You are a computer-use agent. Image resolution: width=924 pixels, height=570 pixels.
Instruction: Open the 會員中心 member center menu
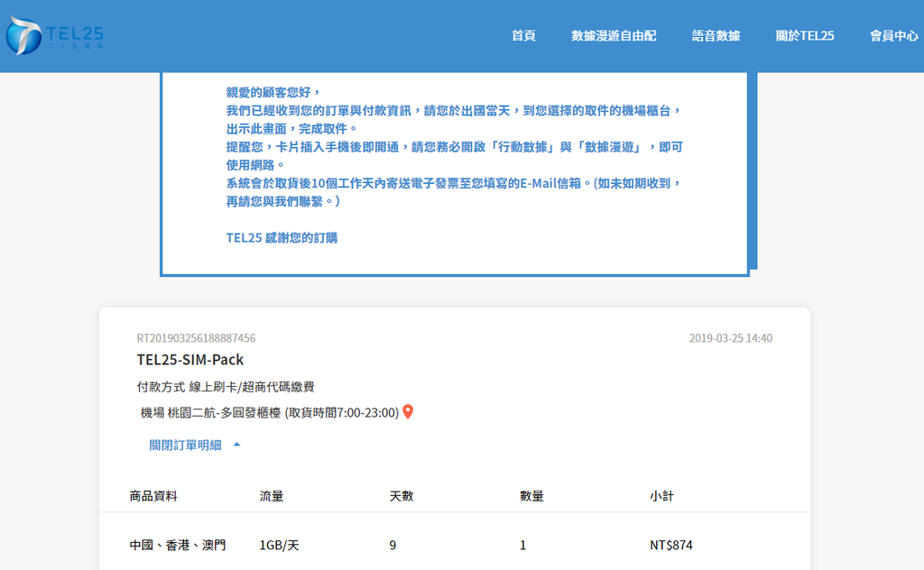[x=893, y=36]
